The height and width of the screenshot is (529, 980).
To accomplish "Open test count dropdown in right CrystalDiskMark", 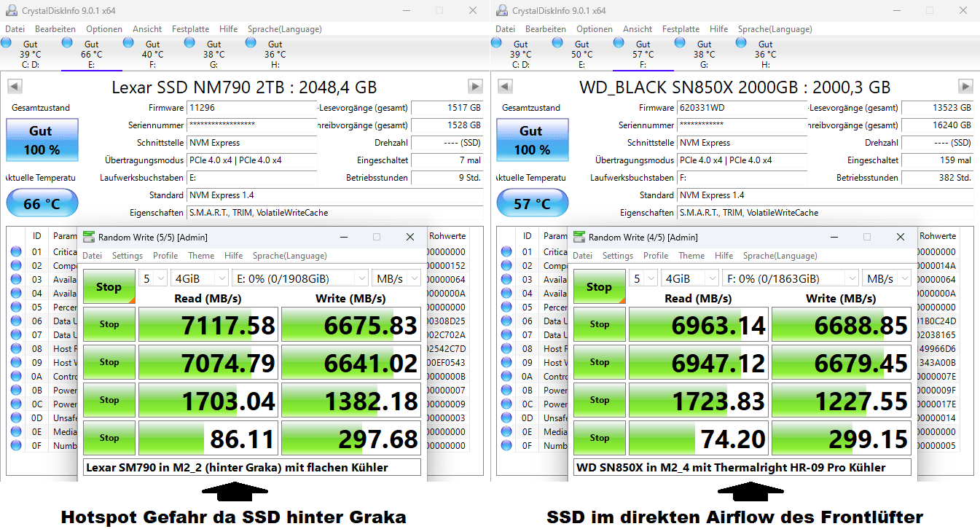I will 643,278.
